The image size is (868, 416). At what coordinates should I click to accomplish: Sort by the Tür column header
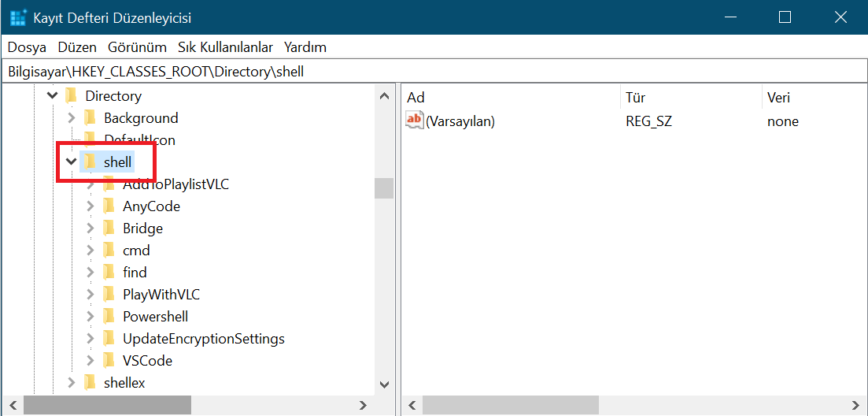692,98
